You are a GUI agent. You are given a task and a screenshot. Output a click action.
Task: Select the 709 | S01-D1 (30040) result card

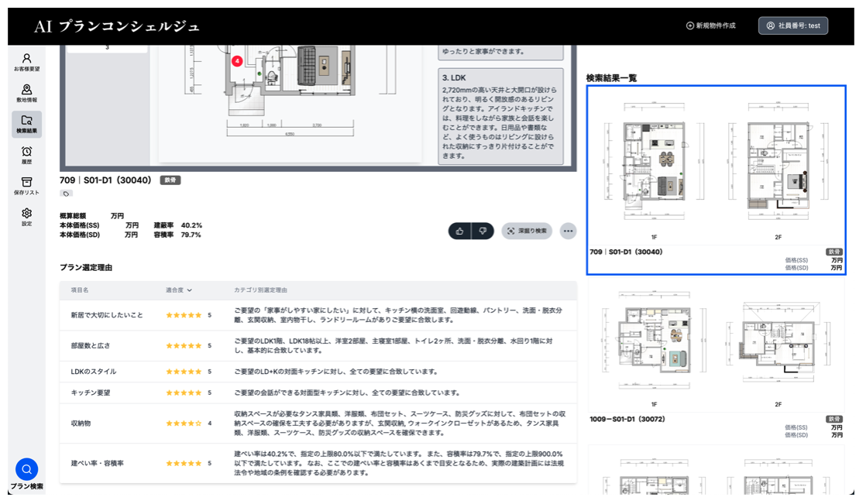click(x=716, y=180)
